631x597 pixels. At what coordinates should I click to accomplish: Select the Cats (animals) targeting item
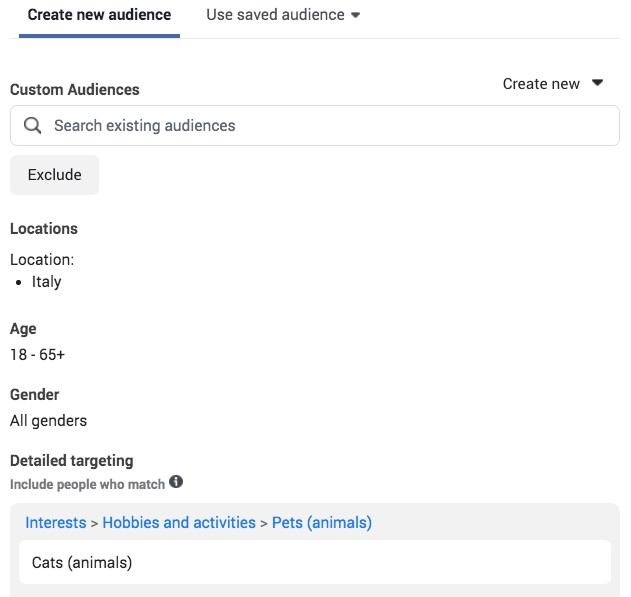(315, 562)
